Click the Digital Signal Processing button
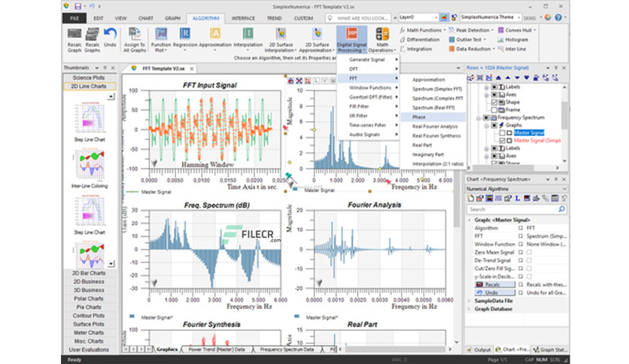 point(352,40)
